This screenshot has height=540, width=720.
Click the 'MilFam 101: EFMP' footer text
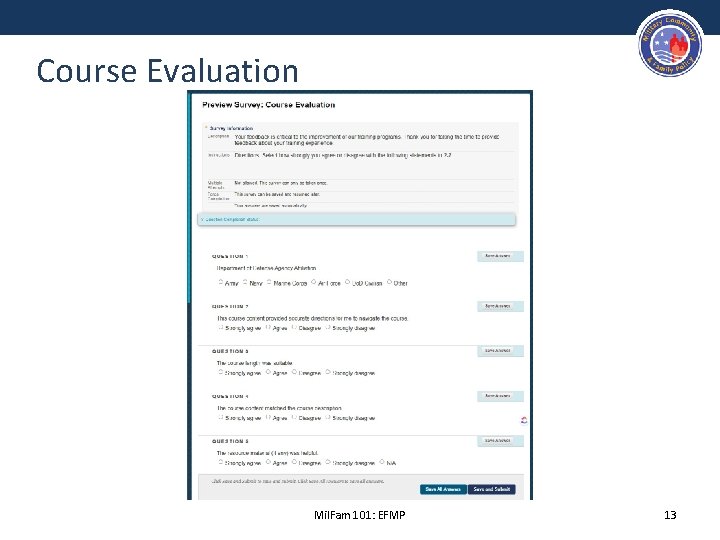click(360, 515)
